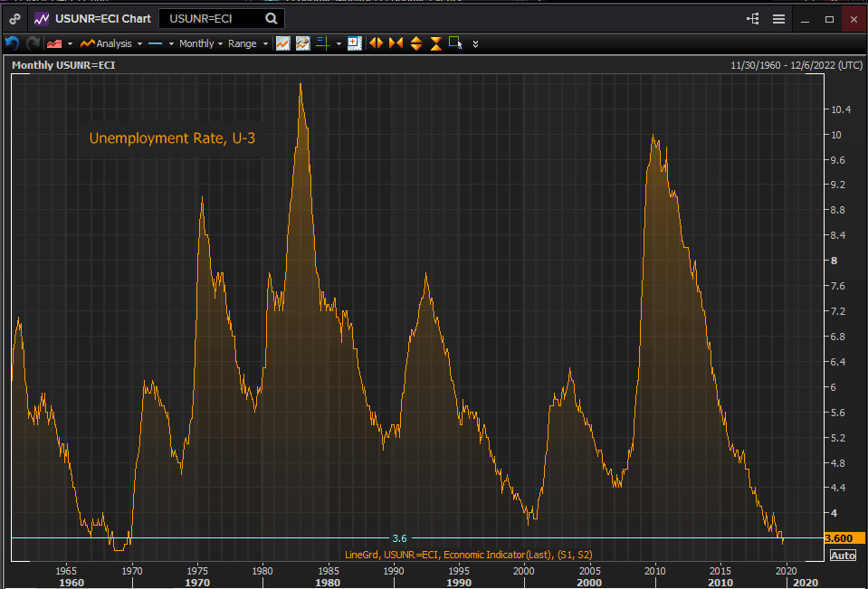Click the related tree diagram icon
This screenshot has width=868, height=589.
click(x=752, y=19)
